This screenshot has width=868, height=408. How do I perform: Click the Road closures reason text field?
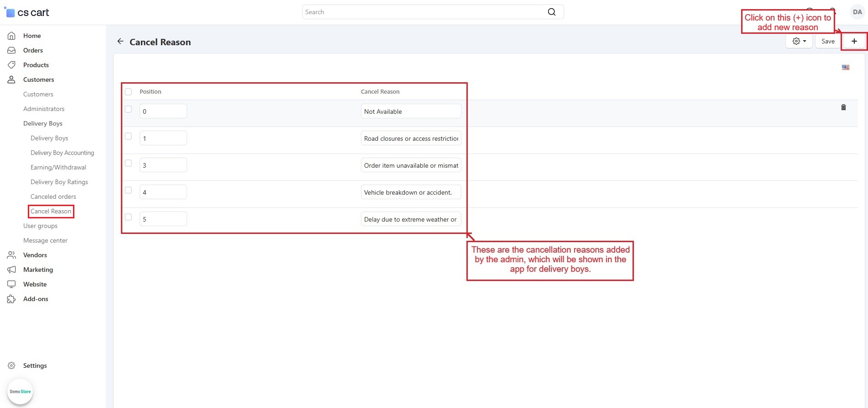411,138
